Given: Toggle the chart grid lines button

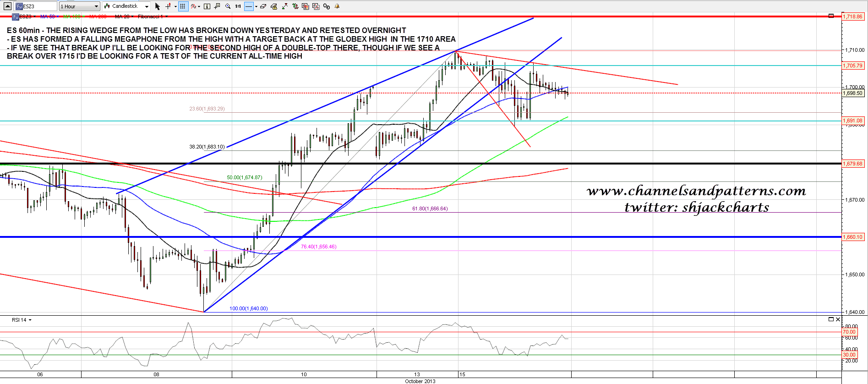Looking at the screenshot, I should 183,6.
